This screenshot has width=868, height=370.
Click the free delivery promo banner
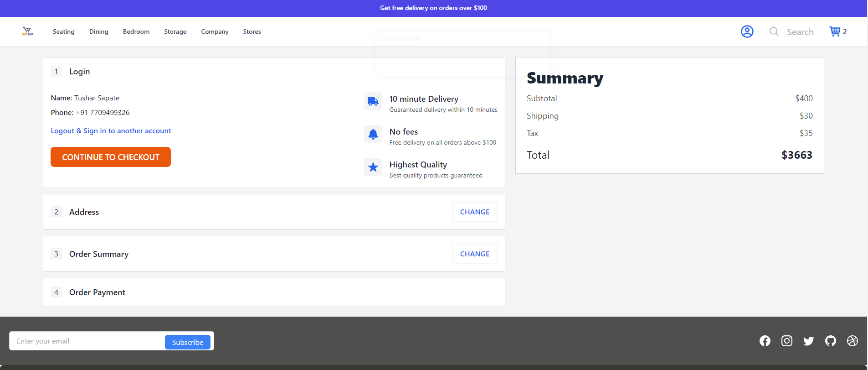coord(433,8)
